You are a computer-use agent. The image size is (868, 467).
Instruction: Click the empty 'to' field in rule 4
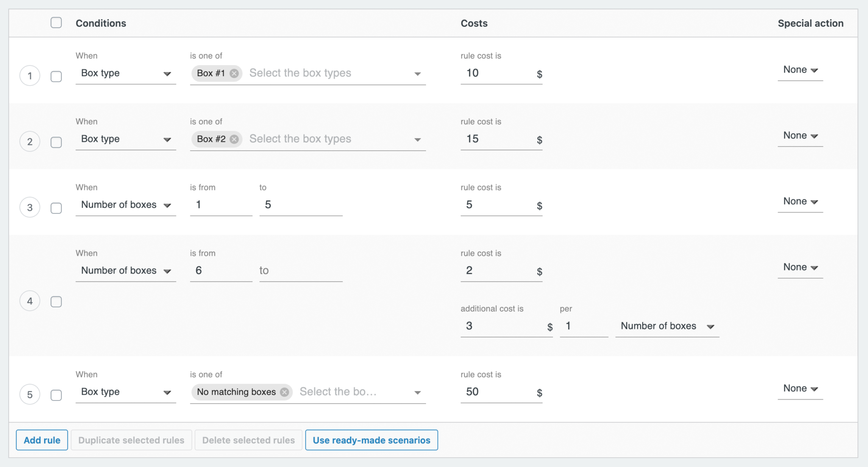pos(300,271)
